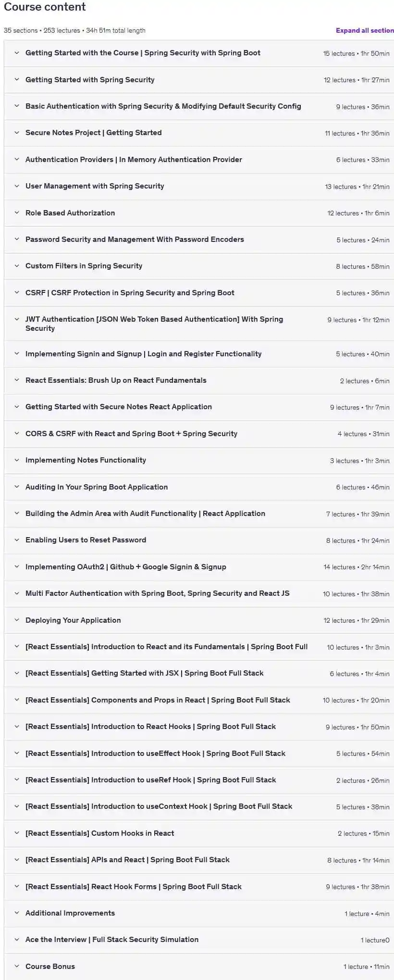Click the chevron beside Secure Notes Project
The width and height of the screenshot is (394, 980).
(x=17, y=132)
